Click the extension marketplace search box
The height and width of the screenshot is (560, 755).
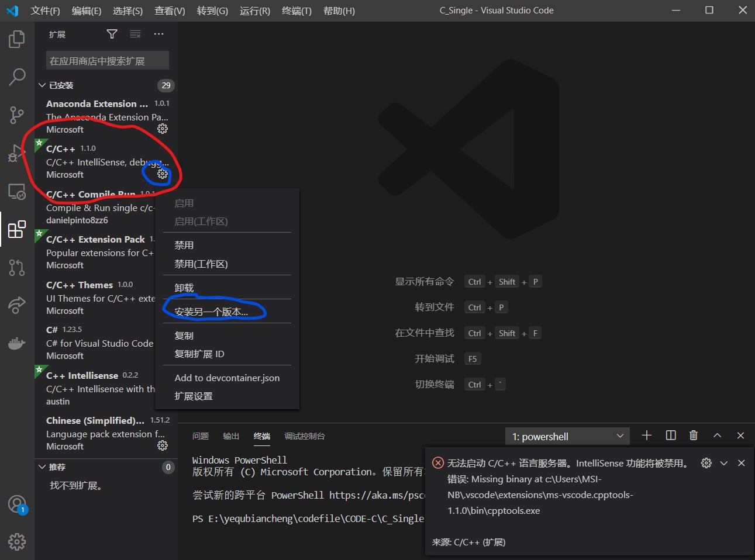106,60
